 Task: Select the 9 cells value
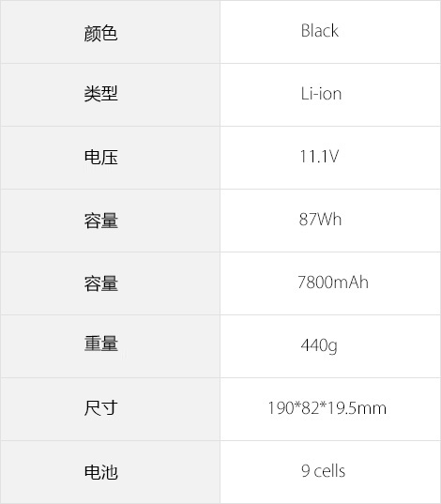click(330, 472)
